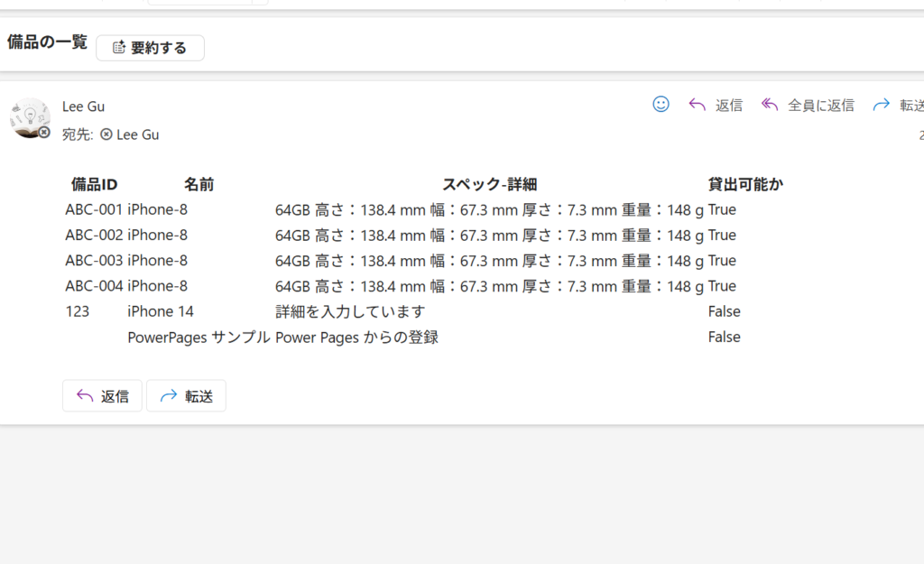Click the 要約する summarize button
The width and height of the screenshot is (924, 564).
point(150,48)
